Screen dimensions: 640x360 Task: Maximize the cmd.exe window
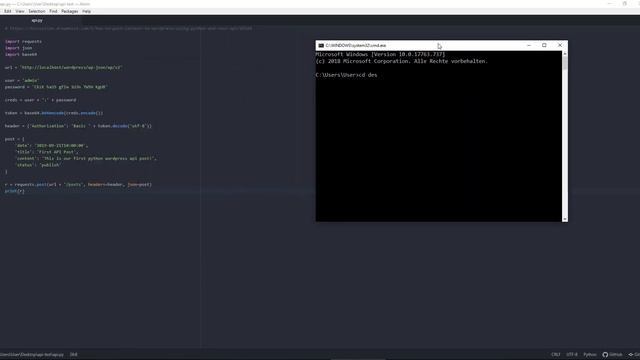pos(544,45)
